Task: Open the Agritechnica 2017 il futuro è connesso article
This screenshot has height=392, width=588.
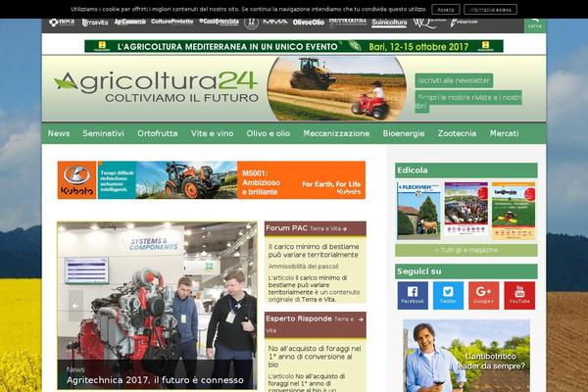Action: pos(155,380)
